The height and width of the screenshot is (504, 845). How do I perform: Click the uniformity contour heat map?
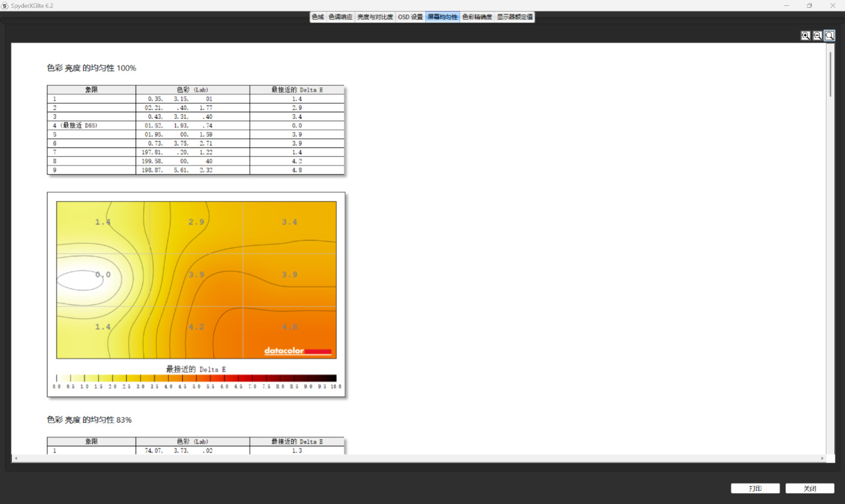coord(196,280)
